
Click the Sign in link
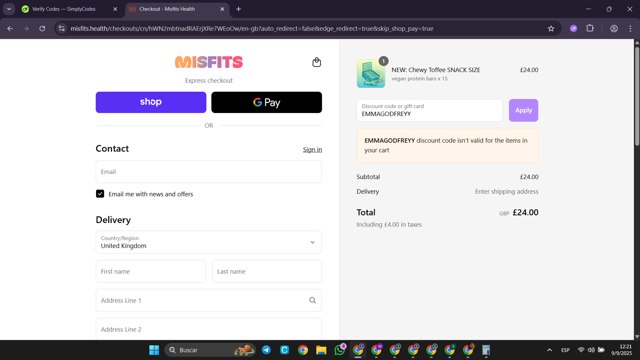tap(312, 149)
